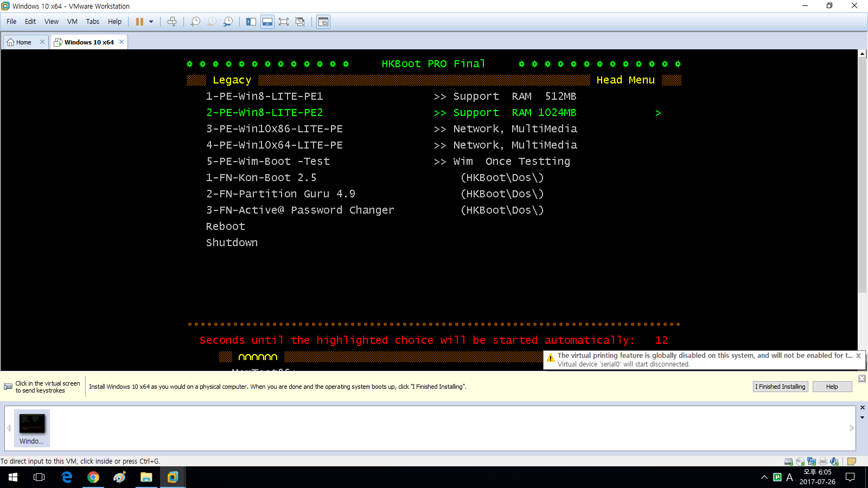Launch Google Chrome from the taskbar
Viewport: 868px width, 488px height.
(93, 477)
